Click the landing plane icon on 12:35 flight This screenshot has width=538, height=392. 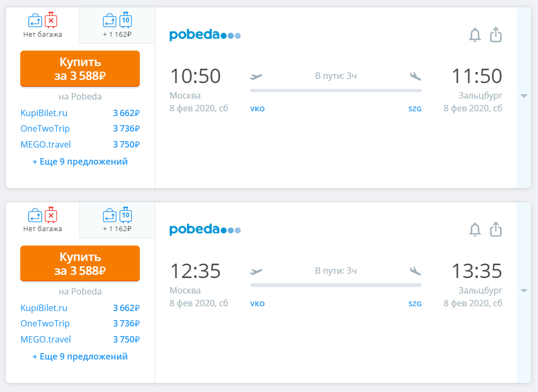tap(415, 271)
